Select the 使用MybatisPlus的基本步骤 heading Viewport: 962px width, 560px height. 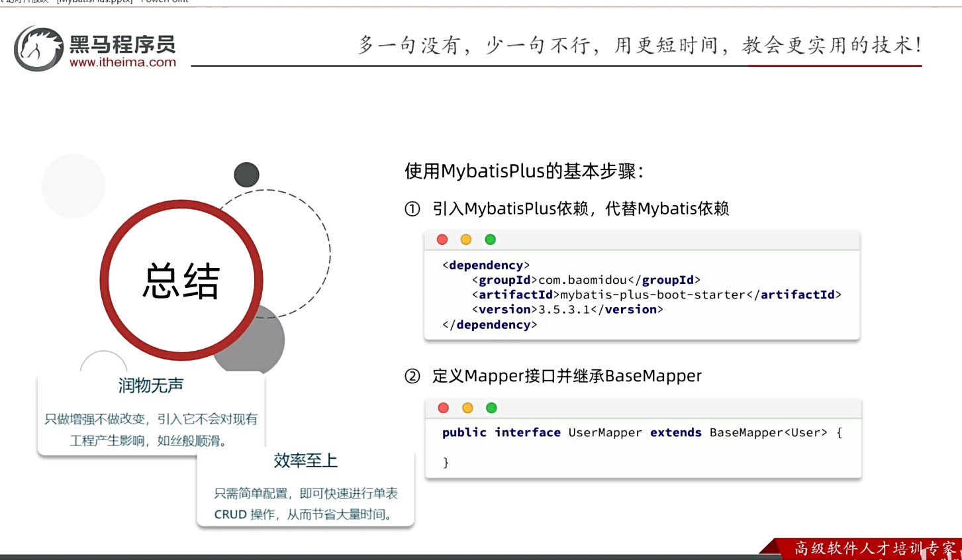pos(524,171)
